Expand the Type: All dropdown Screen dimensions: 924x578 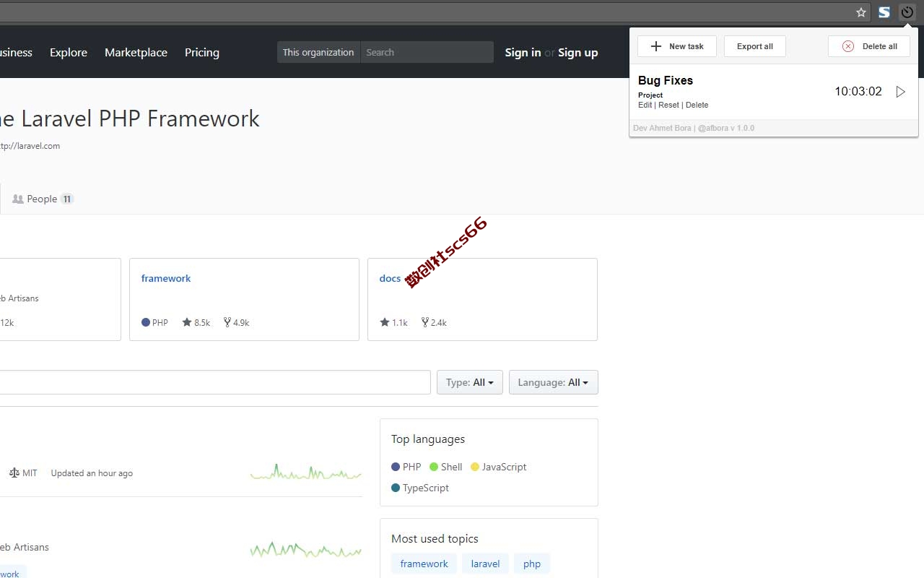pos(470,382)
